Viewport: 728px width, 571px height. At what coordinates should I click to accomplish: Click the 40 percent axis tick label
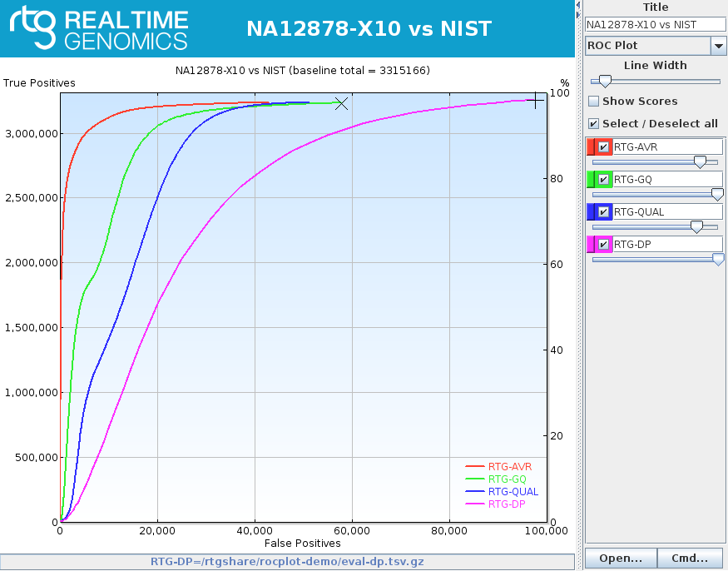tap(557, 350)
